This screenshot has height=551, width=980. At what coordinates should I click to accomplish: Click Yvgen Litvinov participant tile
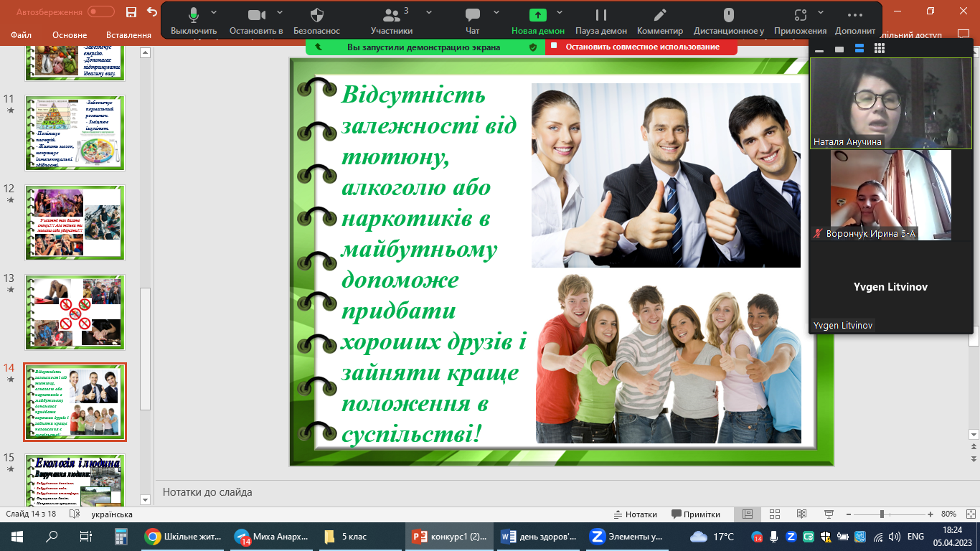891,286
